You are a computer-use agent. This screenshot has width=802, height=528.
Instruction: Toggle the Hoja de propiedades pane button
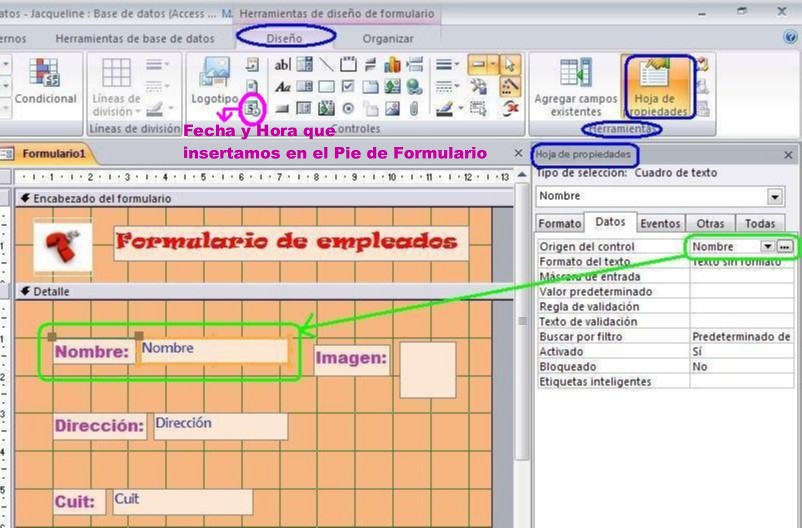pyautogui.click(x=658, y=87)
